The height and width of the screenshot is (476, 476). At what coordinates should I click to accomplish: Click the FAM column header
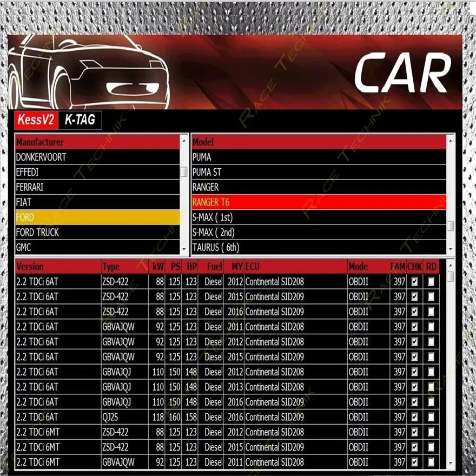pyautogui.click(x=398, y=267)
